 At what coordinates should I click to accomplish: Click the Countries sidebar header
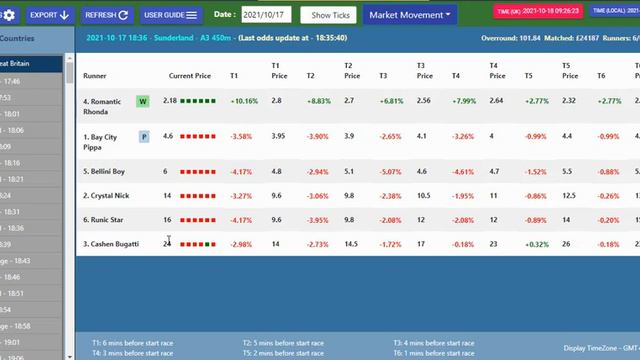pos(17,38)
